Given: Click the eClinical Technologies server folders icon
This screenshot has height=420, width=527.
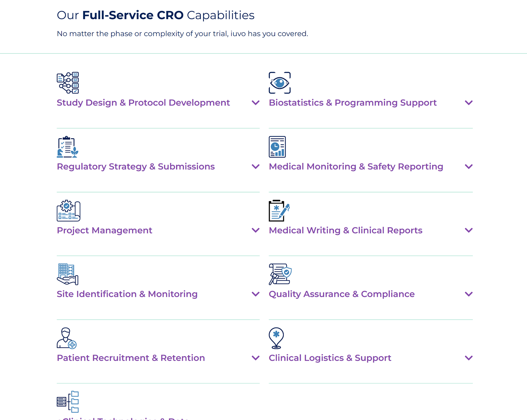Looking at the screenshot, I should (68, 402).
